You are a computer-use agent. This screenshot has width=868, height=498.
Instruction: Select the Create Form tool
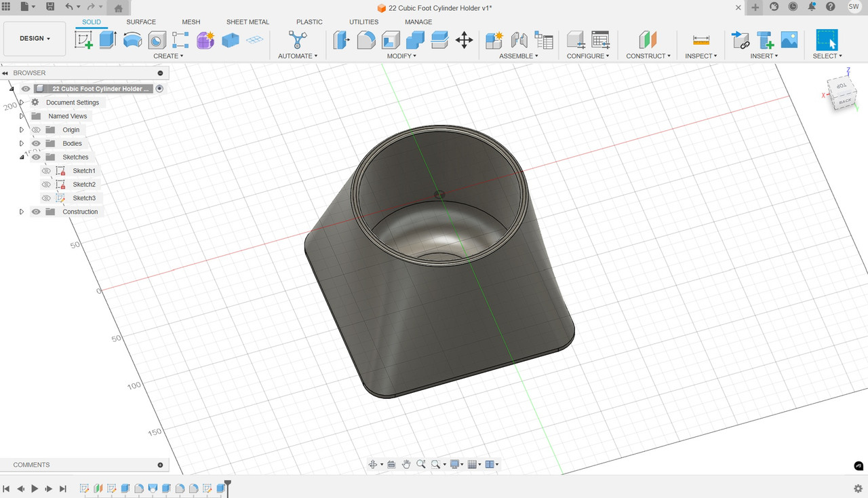point(205,40)
